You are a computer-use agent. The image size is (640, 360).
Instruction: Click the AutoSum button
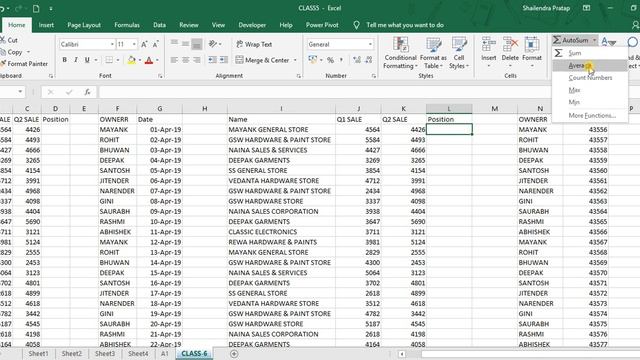pos(571,40)
